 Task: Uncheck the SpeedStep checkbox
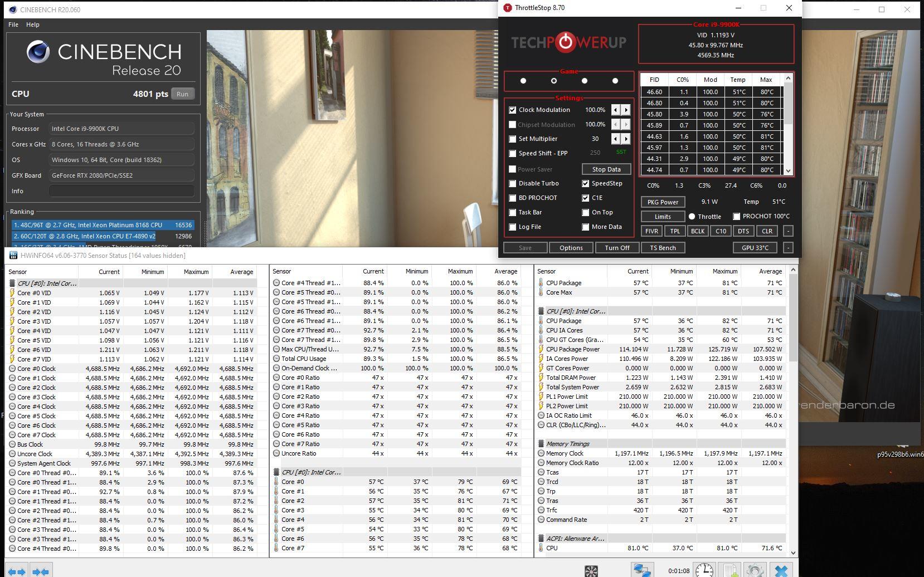(x=586, y=183)
